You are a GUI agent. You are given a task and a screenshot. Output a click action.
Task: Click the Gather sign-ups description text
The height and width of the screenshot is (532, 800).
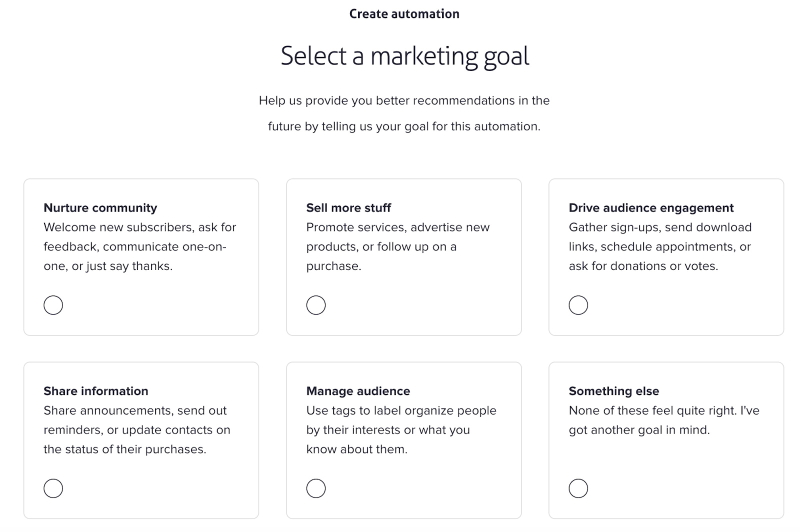(660, 246)
